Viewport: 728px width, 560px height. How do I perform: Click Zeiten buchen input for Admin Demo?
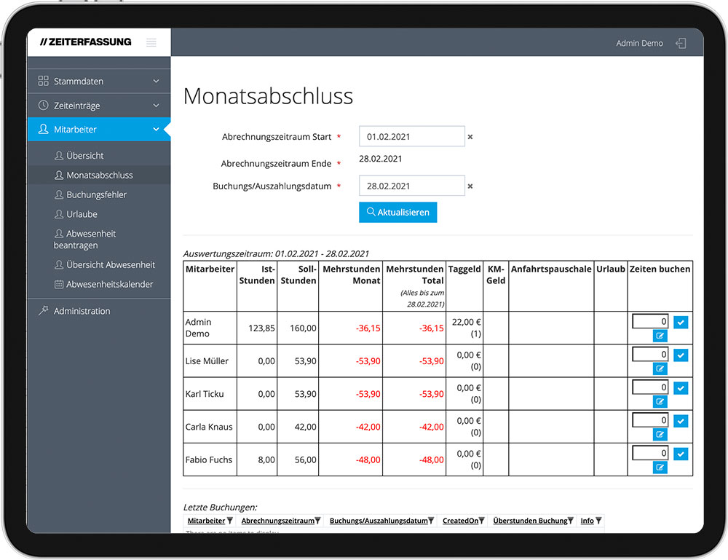point(650,322)
